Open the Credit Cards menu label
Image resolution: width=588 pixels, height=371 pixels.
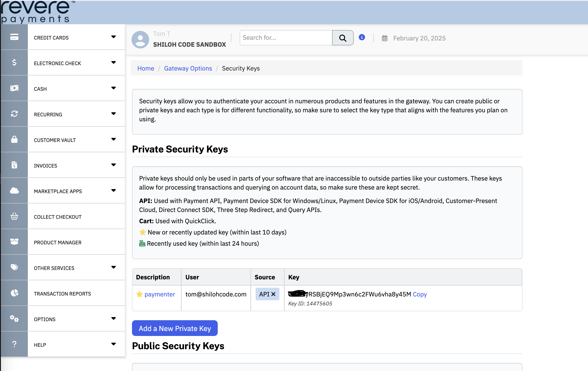pos(51,38)
